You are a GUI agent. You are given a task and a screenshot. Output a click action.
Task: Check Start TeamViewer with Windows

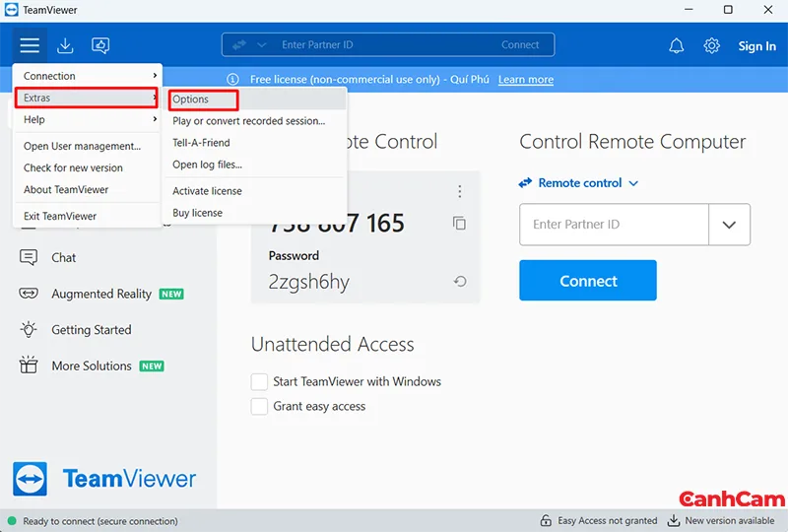click(x=259, y=381)
